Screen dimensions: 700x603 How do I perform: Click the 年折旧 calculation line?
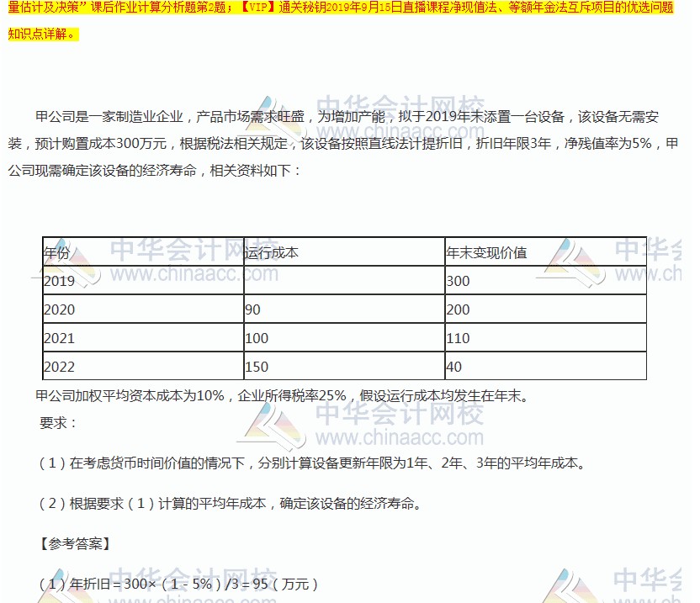tap(178, 584)
